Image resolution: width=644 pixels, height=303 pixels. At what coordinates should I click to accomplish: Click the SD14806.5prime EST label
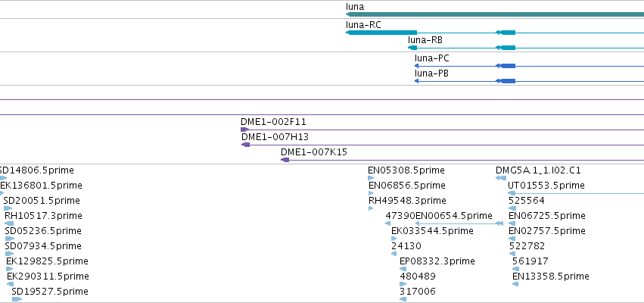[36, 170]
